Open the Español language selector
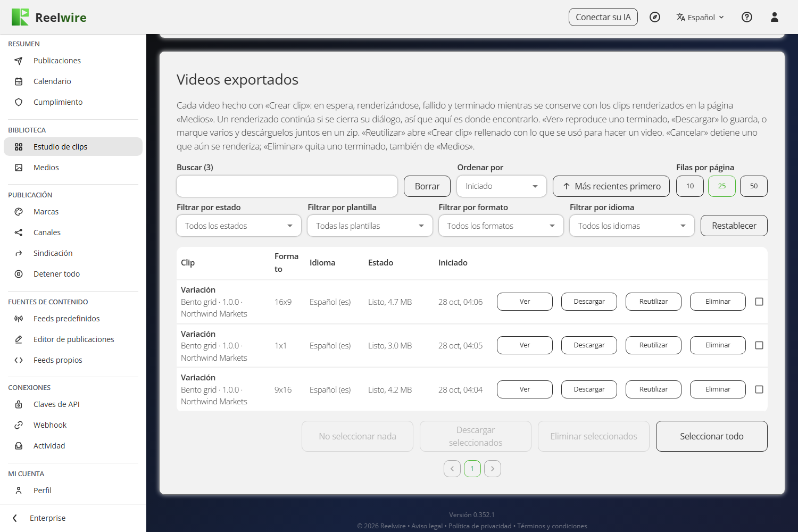This screenshot has width=798, height=532. 700,17
